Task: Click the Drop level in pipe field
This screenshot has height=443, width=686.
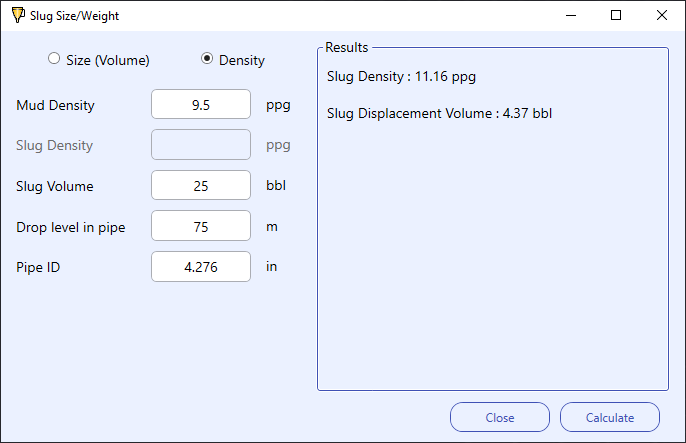Action: point(201,226)
